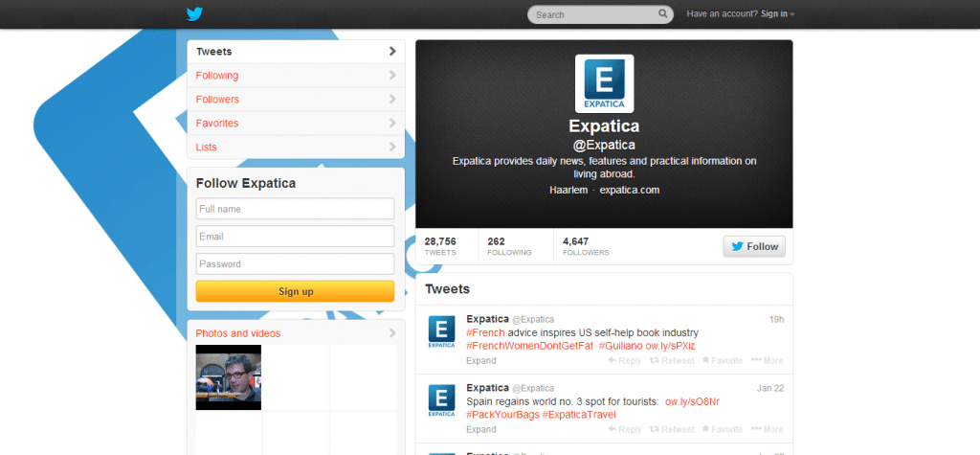Expand the Spain tourists tweet
The image size is (980, 455).
(x=481, y=429)
